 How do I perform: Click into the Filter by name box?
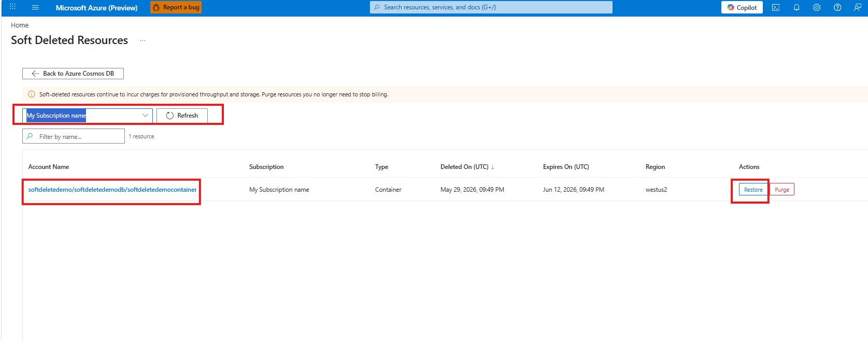click(74, 136)
